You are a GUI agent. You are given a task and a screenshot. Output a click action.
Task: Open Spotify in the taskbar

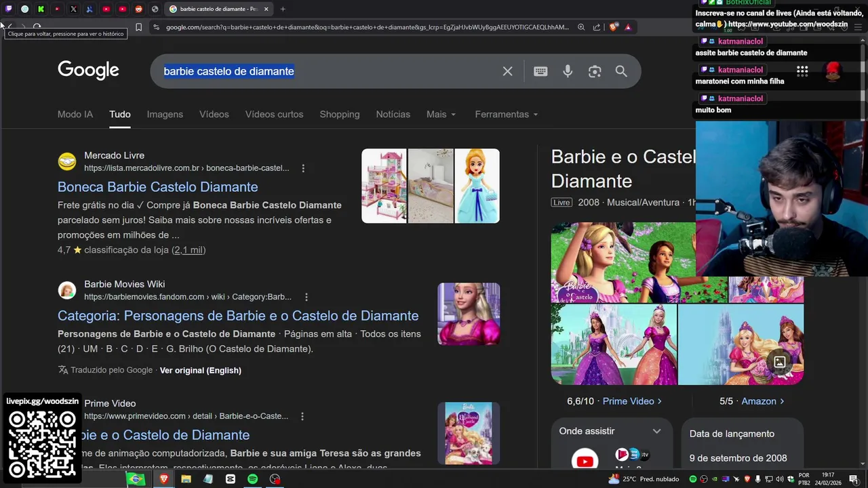coord(252,479)
